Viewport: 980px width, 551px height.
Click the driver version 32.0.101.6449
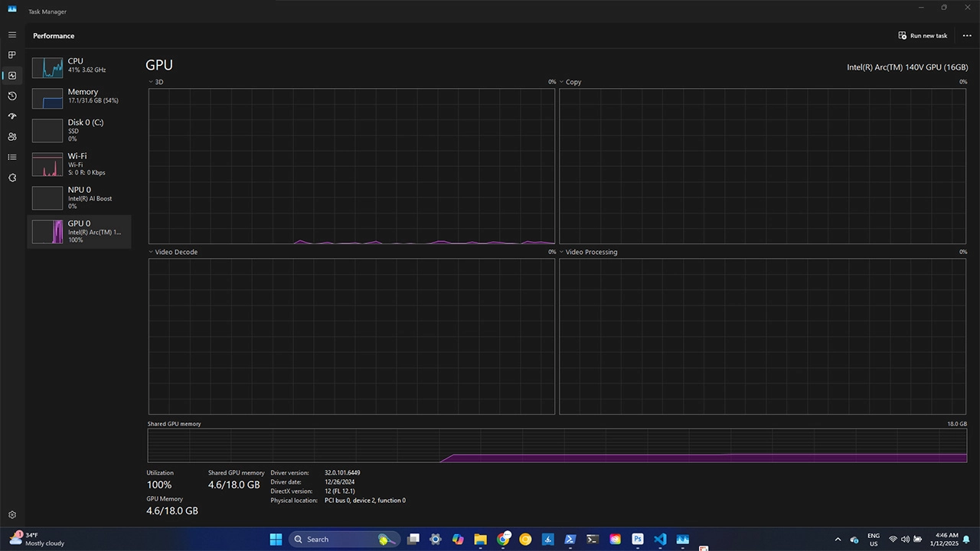click(x=342, y=473)
